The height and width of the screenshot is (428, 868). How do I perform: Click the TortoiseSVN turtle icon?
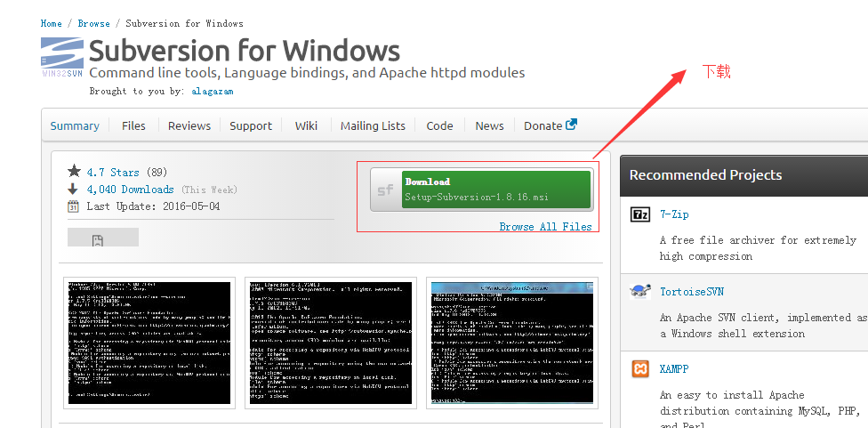(x=640, y=291)
